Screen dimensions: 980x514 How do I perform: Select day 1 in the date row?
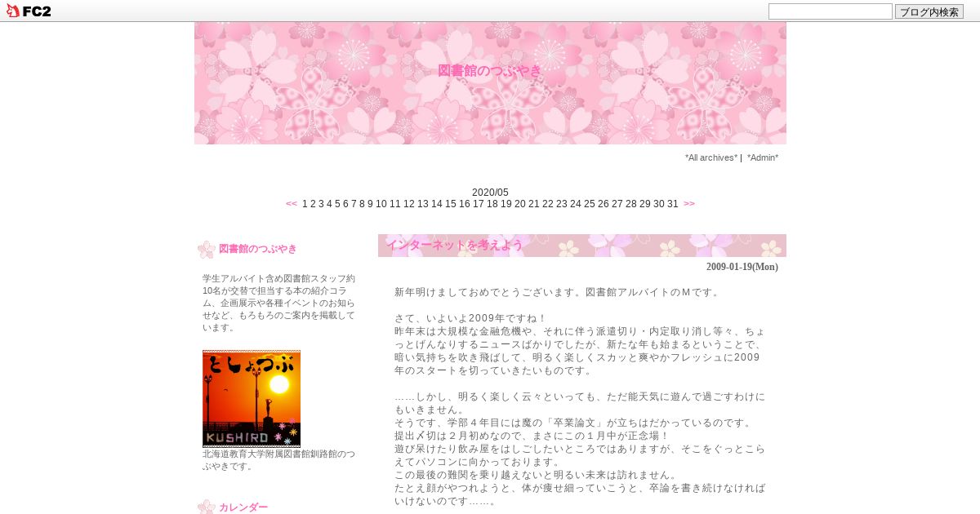pos(305,204)
